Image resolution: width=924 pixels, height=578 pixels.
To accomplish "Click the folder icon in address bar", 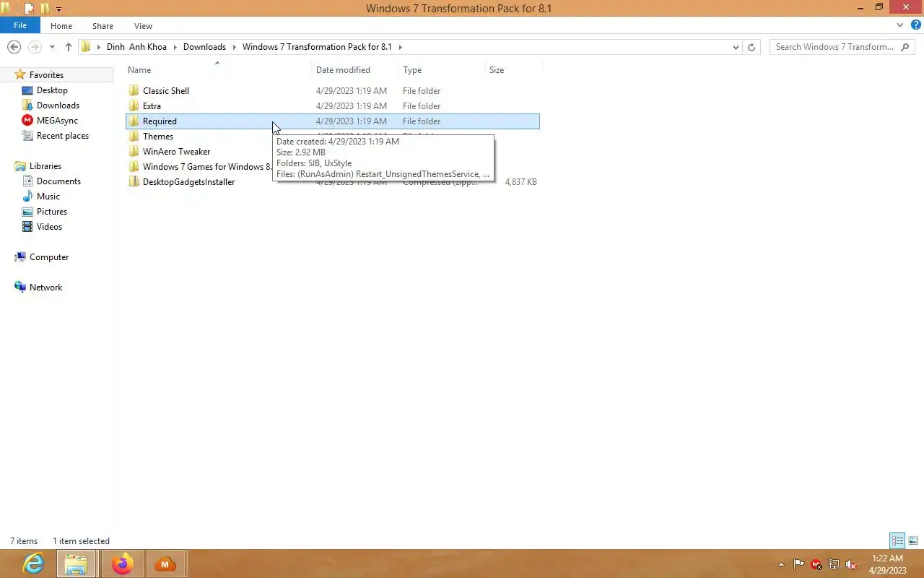I will [x=86, y=47].
